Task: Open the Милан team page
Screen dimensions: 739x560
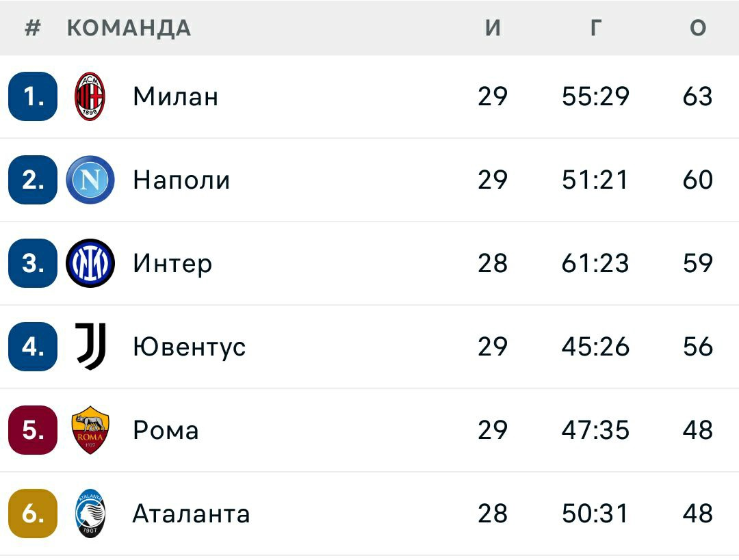Action: coord(175,96)
